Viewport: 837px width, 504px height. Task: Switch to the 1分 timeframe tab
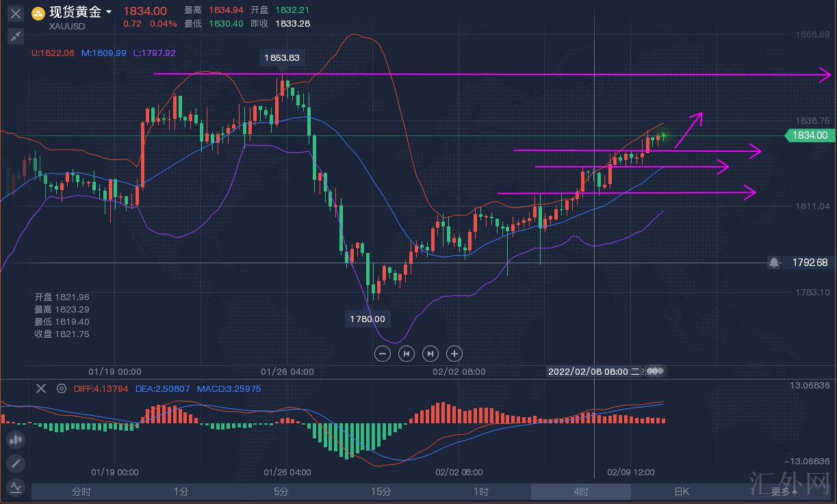(181, 492)
